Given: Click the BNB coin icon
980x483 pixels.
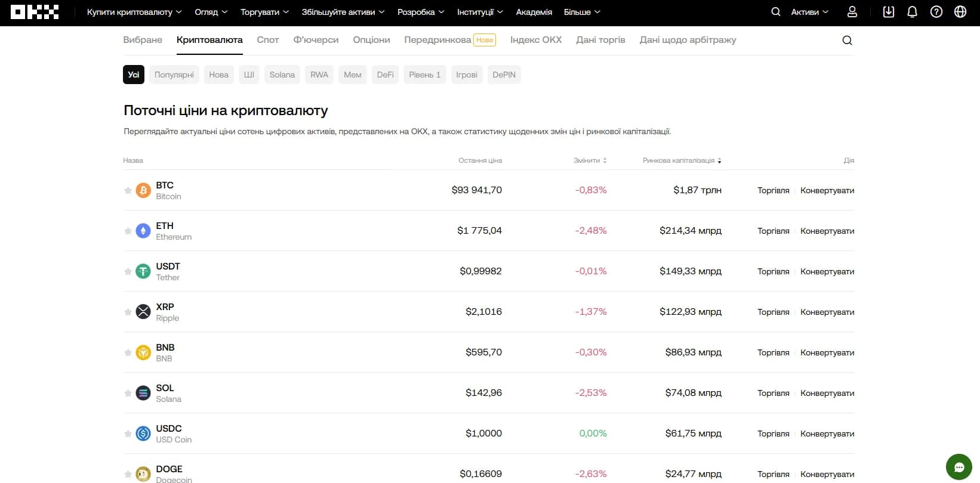Looking at the screenshot, I should tap(143, 352).
